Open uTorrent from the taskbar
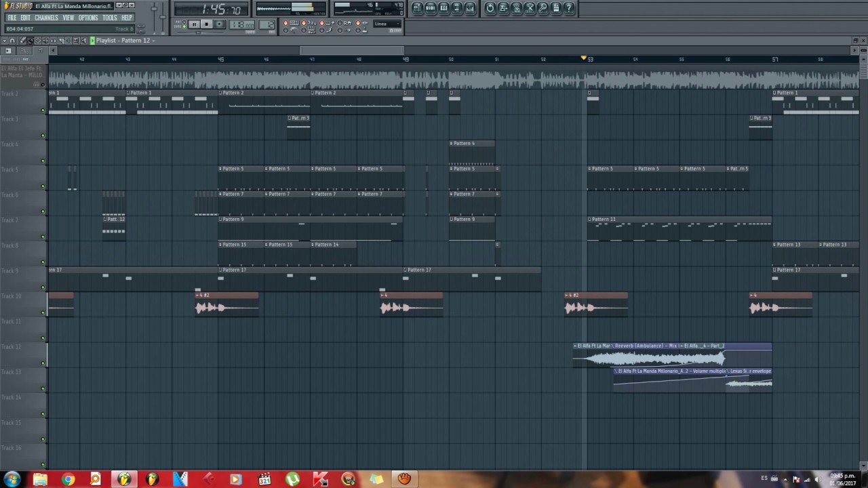This screenshot has height=488, width=868. [292, 479]
